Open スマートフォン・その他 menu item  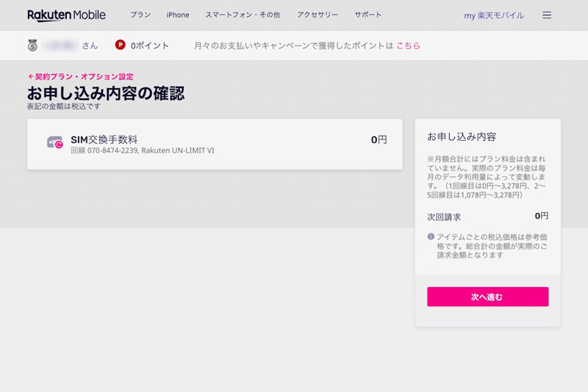[243, 15]
